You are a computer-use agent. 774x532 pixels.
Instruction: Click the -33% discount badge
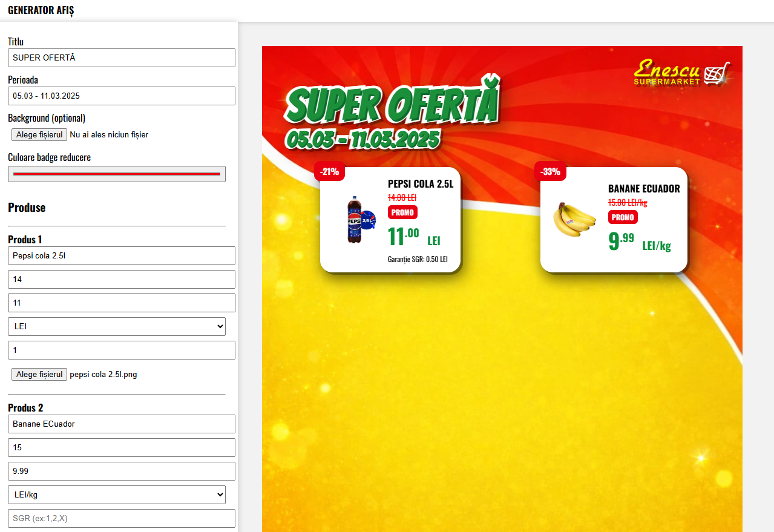click(550, 171)
